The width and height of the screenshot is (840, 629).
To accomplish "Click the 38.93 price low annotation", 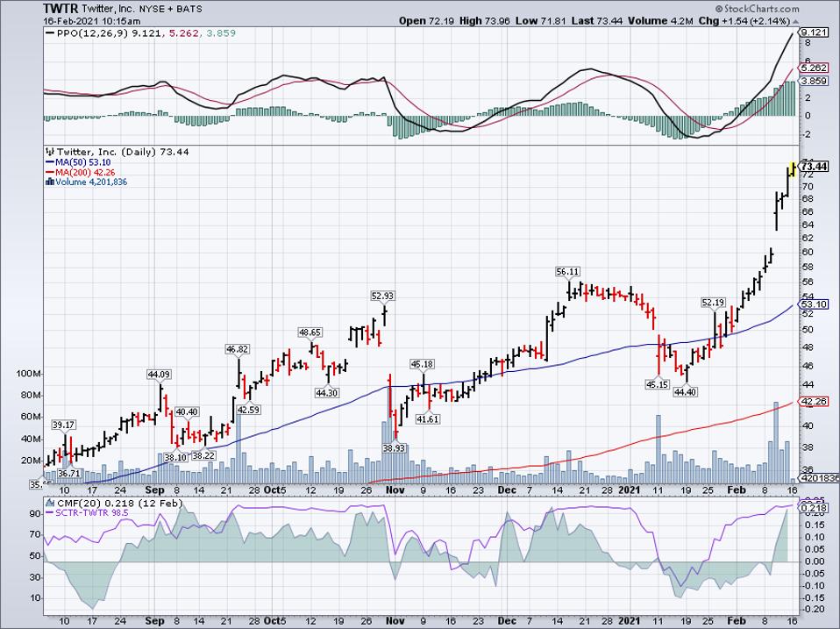I will tap(393, 447).
